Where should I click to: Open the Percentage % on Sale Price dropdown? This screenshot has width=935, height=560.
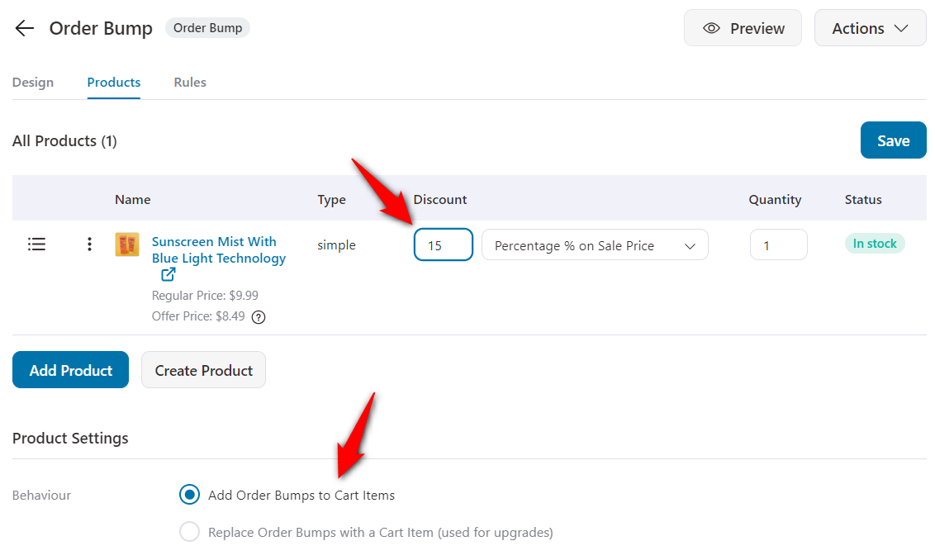(594, 244)
